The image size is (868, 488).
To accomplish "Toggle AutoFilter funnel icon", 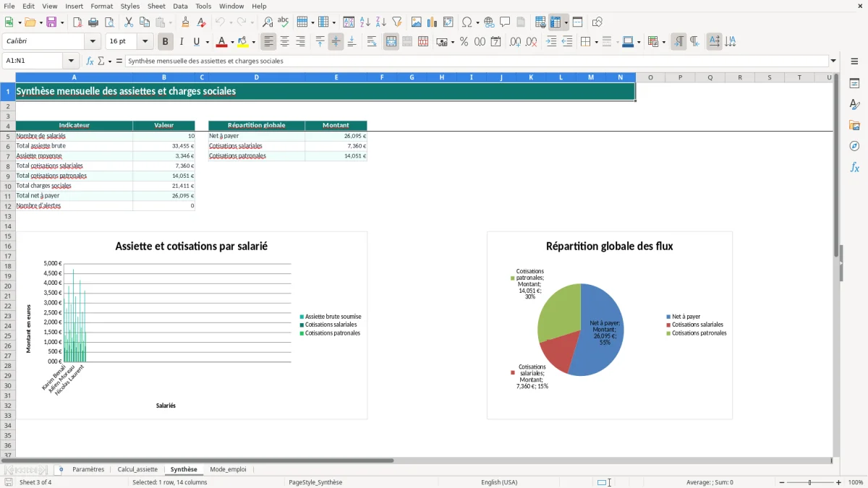I will click(397, 22).
